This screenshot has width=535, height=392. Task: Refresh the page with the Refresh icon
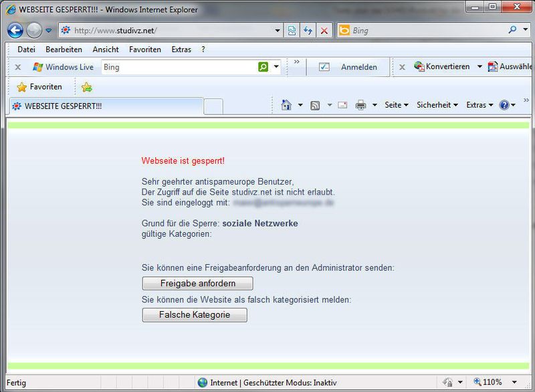308,31
